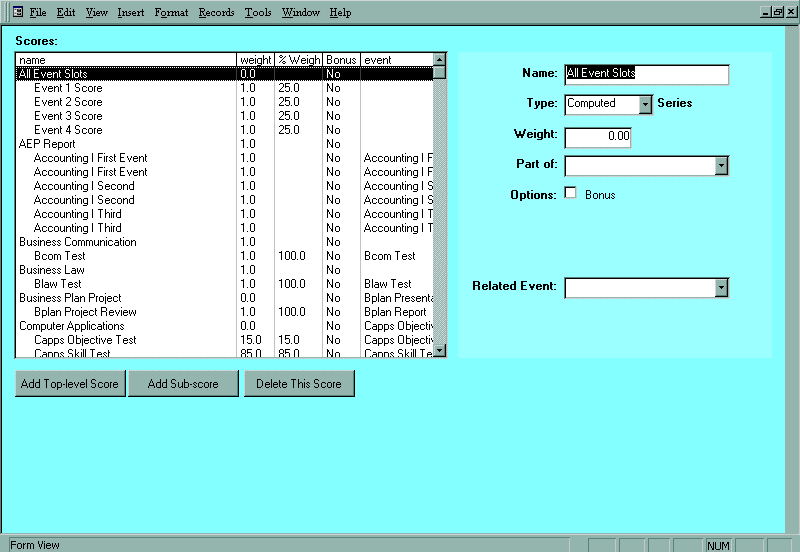Click the Delete This Score button
The width and height of the screenshot is (800, 552).
pyautogui.click(x=299, y=384)
